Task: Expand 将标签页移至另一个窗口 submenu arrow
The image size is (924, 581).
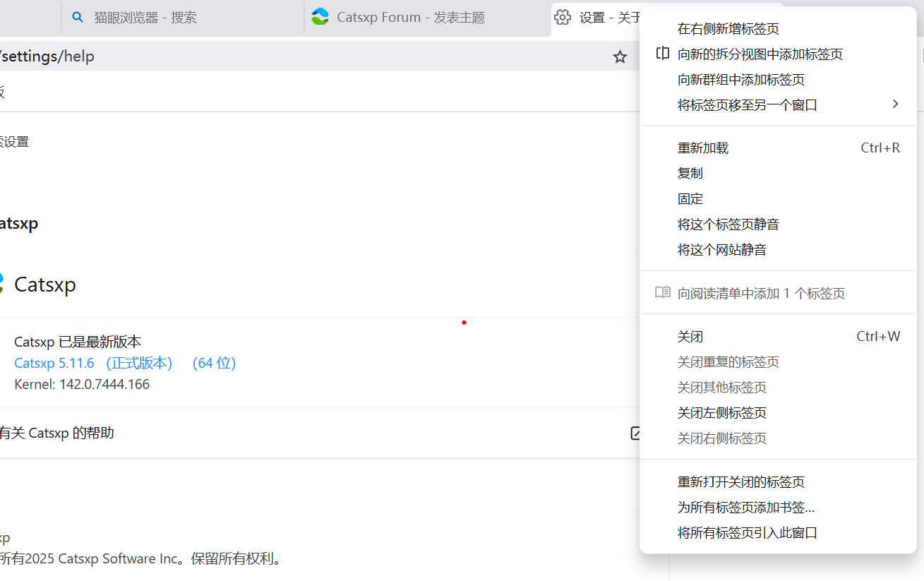Action: coord(895,104)
